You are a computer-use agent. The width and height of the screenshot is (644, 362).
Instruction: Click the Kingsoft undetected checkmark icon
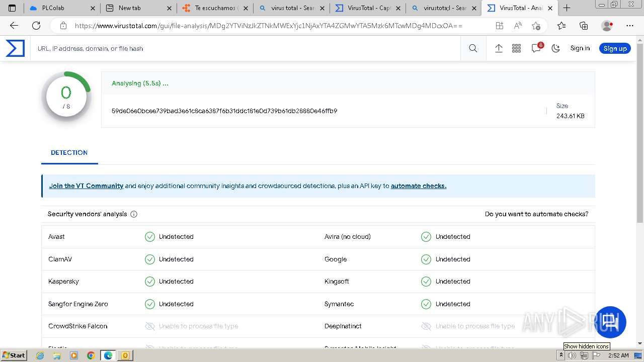tap(426, 282)
